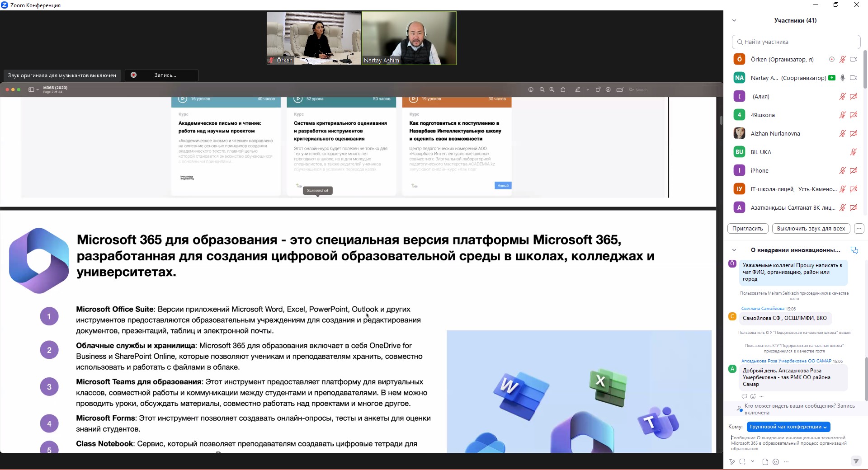Zoom out with Preview magnifier minus icon
868x470 pixels.
click(x=542, y=89)
